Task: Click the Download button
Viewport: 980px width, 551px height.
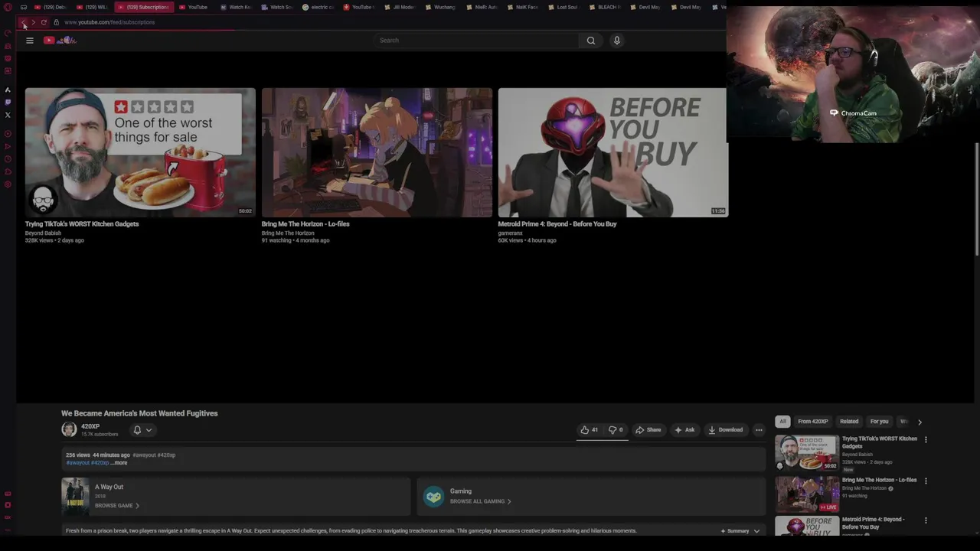Action: 725,430
